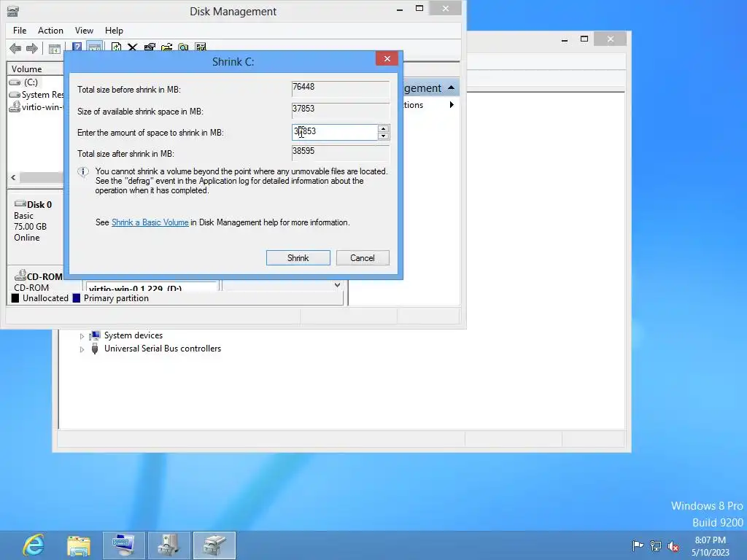Switch to the Device Manager taskbar window

[124, 545]
